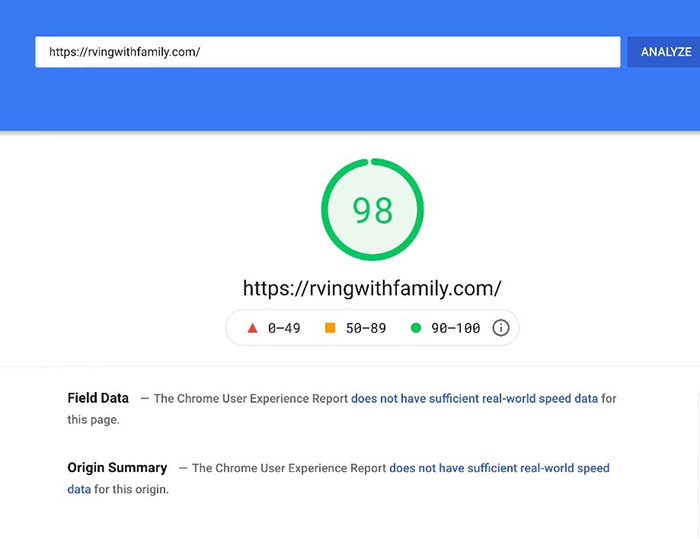Select the 50–89 score range label
Image resolution: width=700 pixels, height=539 pixels.
(365, 328)
